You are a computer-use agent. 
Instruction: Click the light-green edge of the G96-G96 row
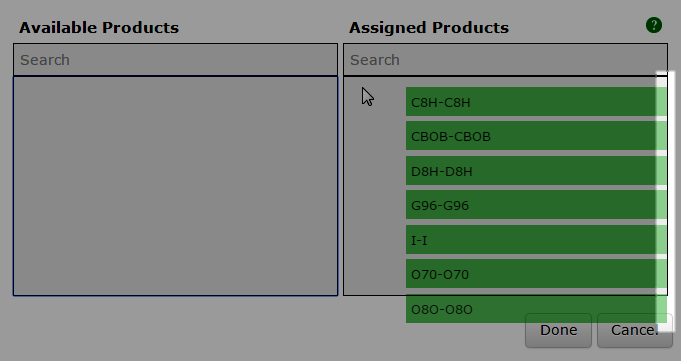661,205
